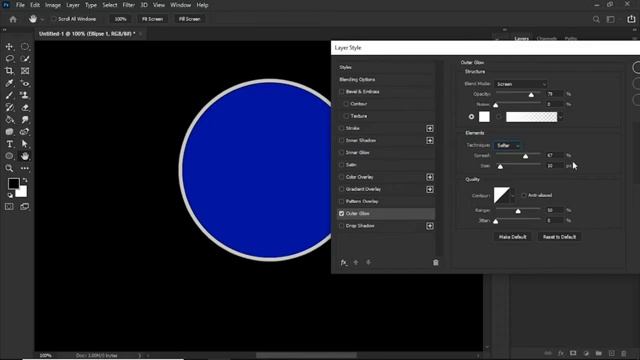Screen dimensions: 640x360
Task: Select the Quick Selection tool
Action: click(25, 59)
